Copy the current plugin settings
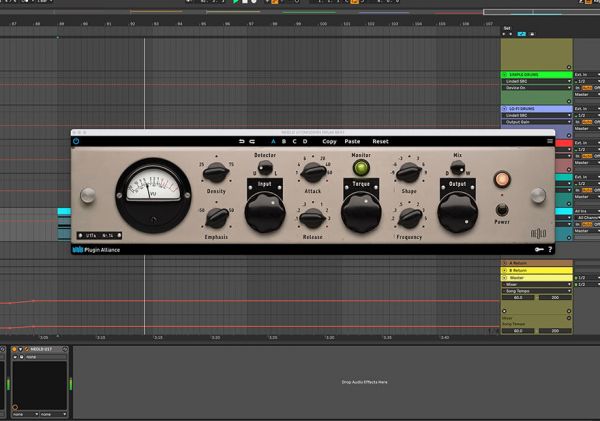 click(x=329, y=141)
